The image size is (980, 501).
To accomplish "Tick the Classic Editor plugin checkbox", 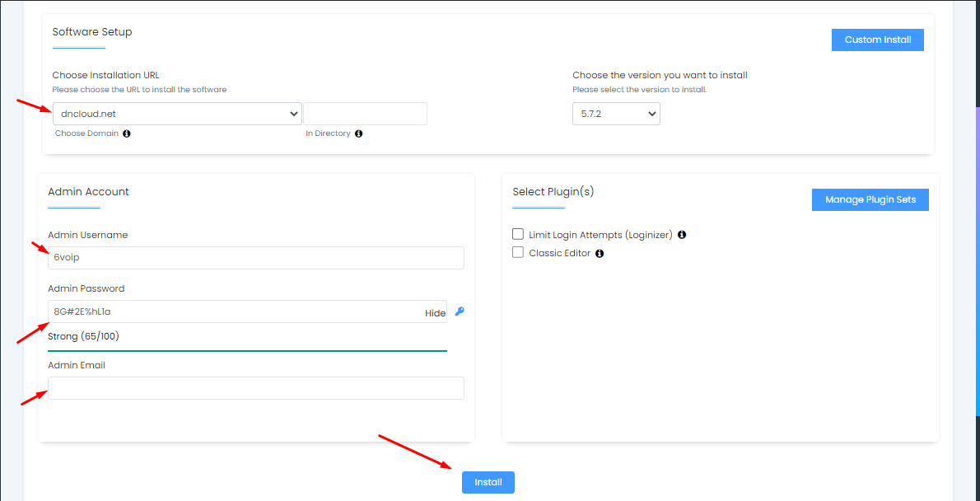I will coord(518,253).
